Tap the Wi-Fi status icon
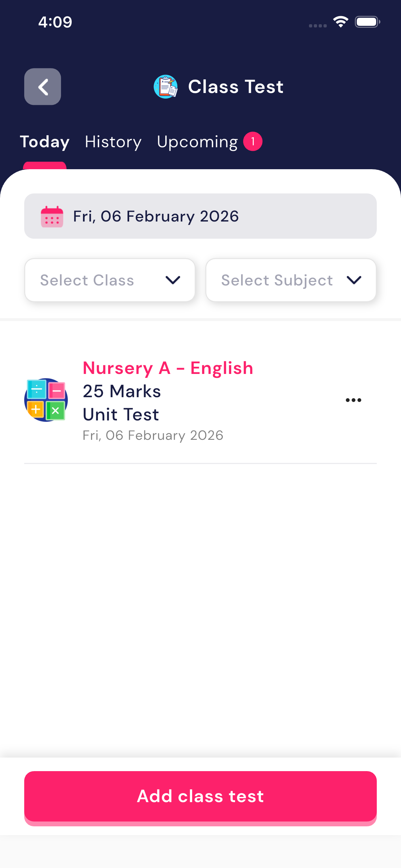This screenshot has height=868, width=401. [x=340, y=22]
